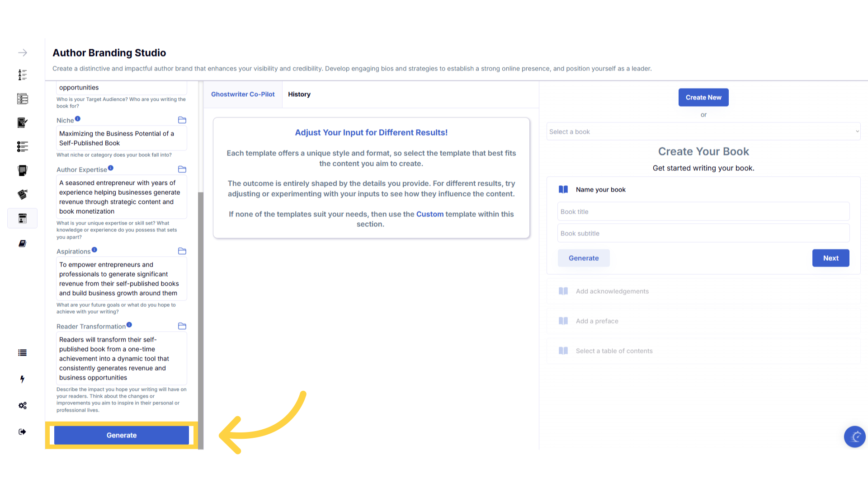
Task: Click the Custom template link
Action: click(x=429, y=214)
